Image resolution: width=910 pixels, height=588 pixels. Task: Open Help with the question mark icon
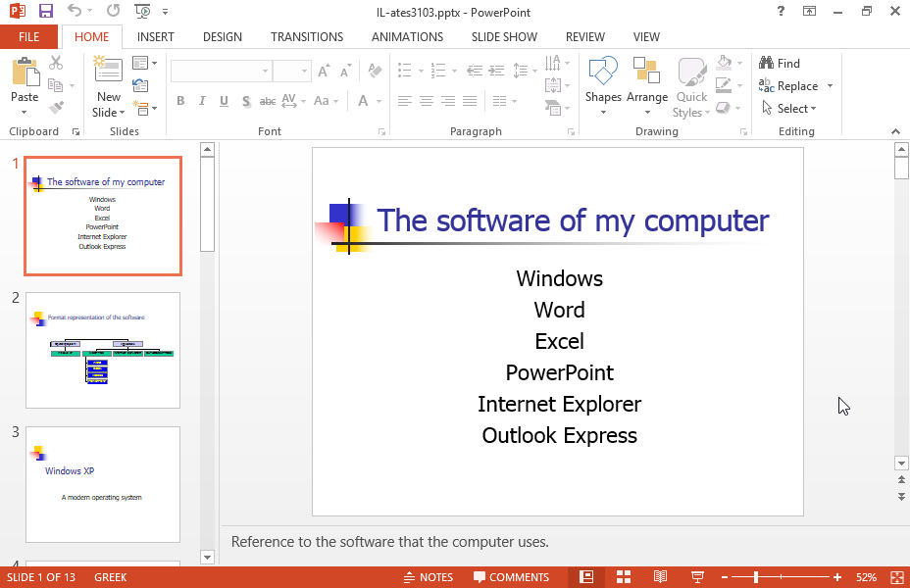coord(782,11)
